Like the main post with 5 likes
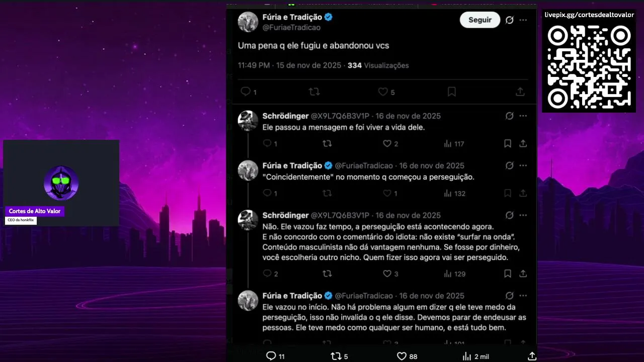Screen dimensions: 644x362 coord(386,92)
